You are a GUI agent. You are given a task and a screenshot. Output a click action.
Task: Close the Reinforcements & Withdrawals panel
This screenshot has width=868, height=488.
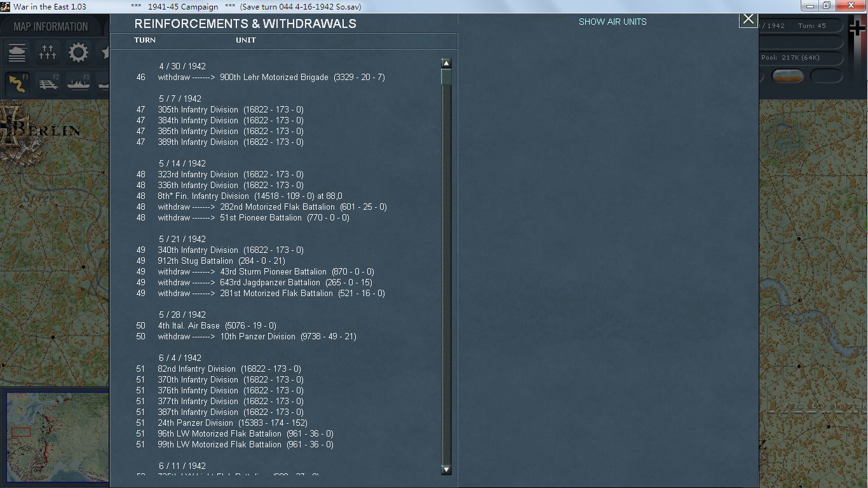coord(749,19)
